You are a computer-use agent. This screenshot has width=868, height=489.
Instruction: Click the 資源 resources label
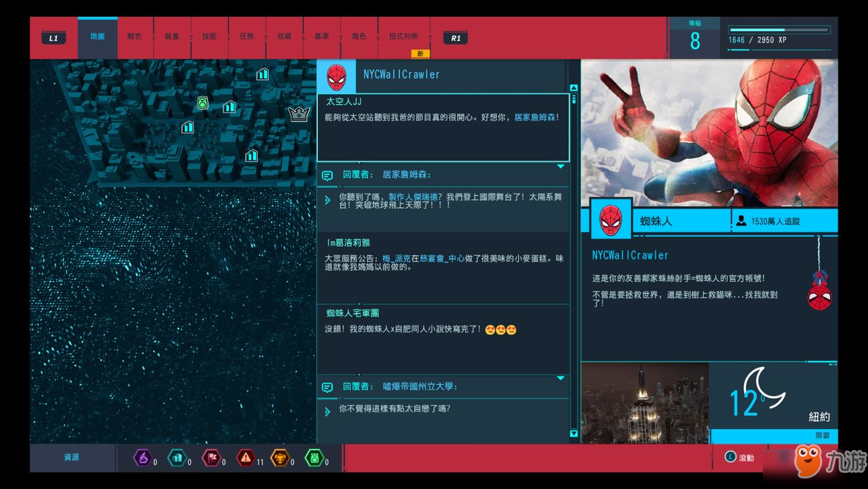tap(72, 457)
